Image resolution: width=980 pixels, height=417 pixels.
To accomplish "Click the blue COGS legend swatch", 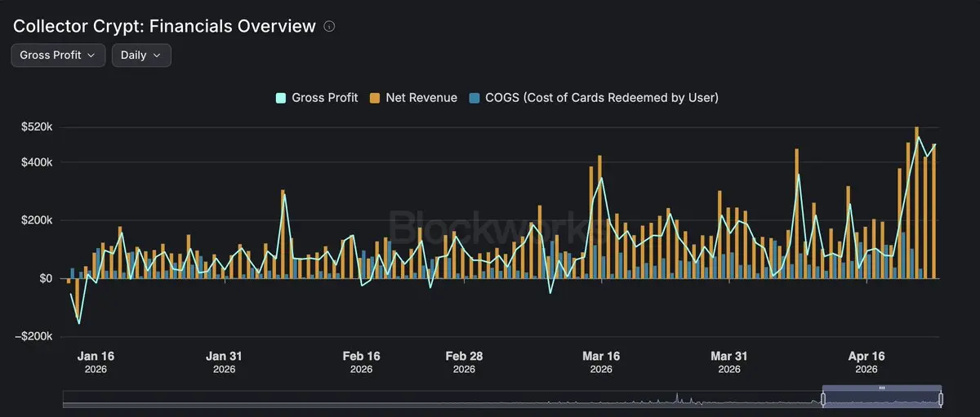I will (x=474, y=98).
